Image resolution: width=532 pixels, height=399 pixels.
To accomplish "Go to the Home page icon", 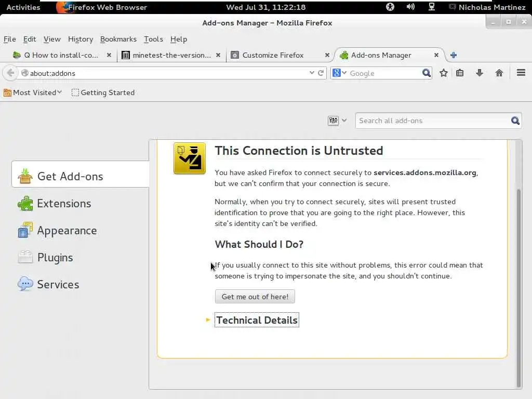I will 499,73.
